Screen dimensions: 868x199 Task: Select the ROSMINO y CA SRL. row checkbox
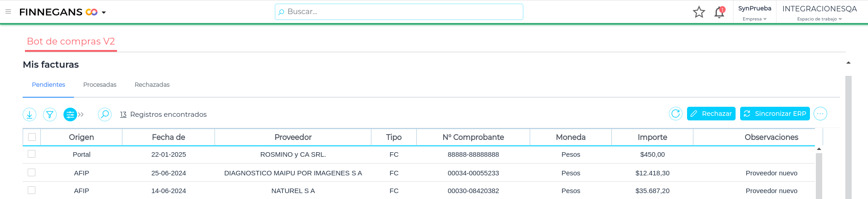31,154
